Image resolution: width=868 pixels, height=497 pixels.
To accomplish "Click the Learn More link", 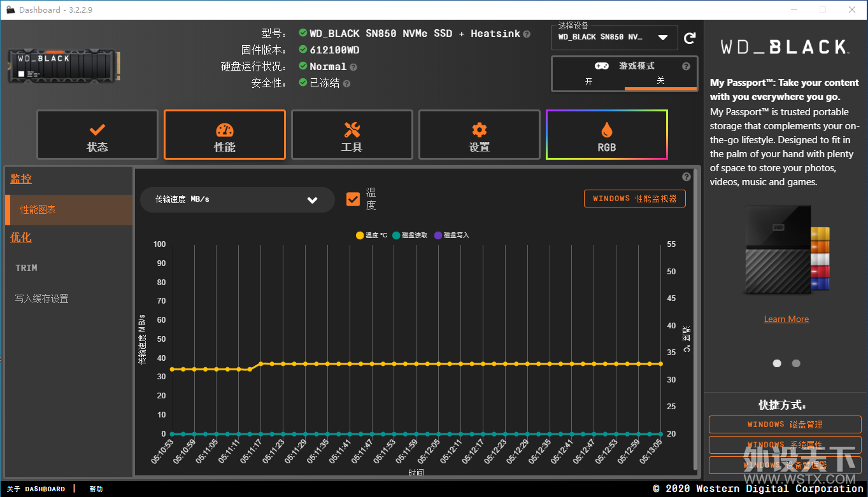I will pyautogui.click(x=786, y=319).
